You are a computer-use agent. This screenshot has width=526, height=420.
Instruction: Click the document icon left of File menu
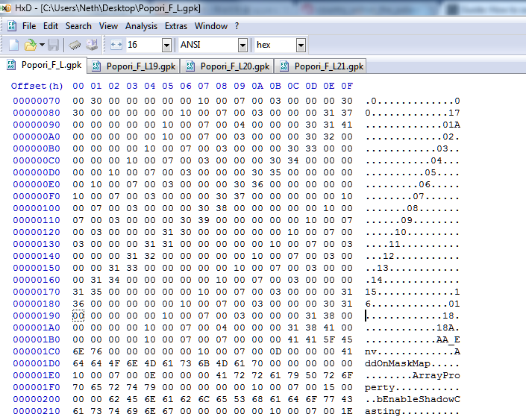[11, 26]
